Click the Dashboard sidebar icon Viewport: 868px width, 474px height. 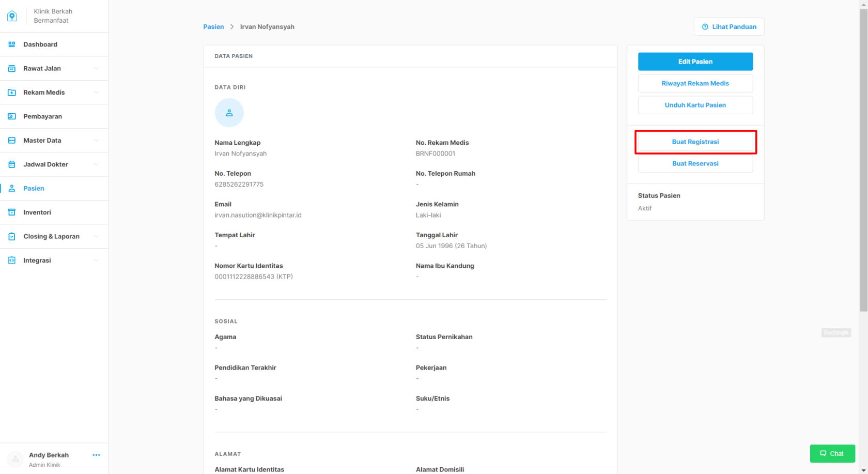(x=12, y=44)
